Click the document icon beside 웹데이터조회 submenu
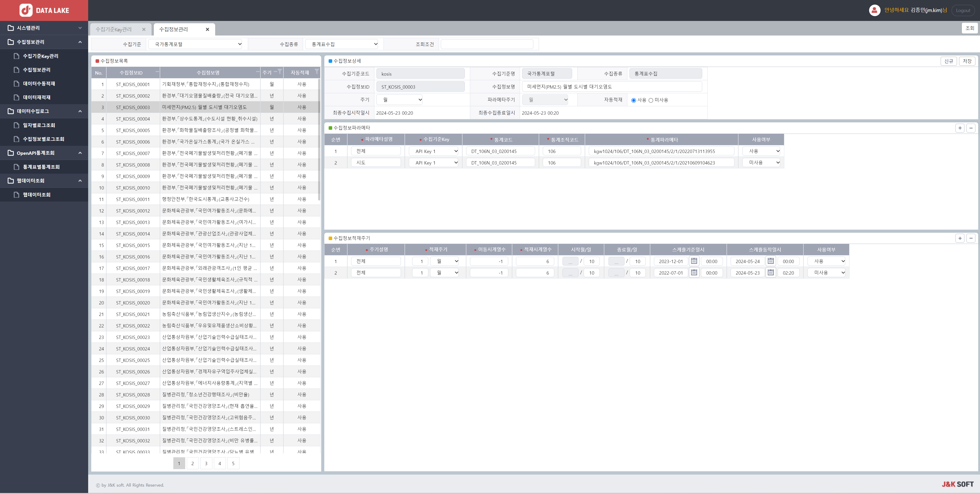Viewport: 980px width, 494px height. (16, 194)
